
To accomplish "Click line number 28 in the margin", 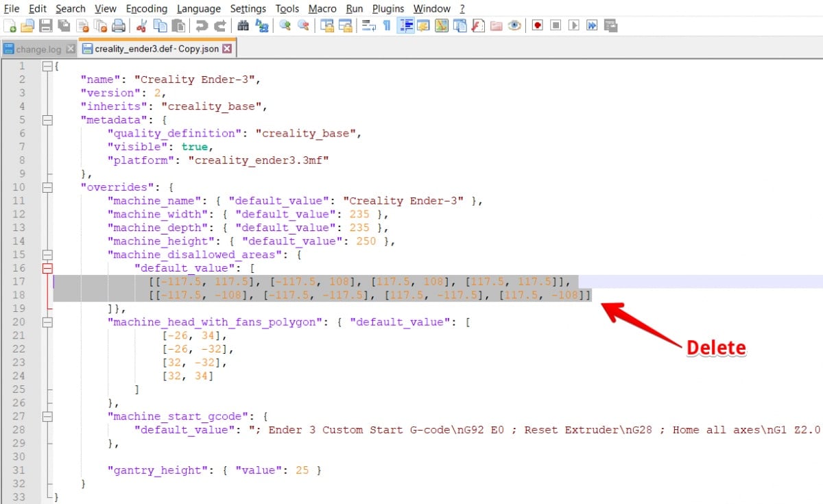I will [x=19, y=430].
